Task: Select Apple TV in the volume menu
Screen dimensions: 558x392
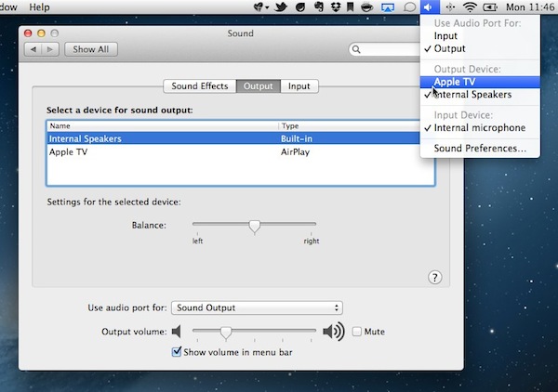Action: (x=480, y=82)
